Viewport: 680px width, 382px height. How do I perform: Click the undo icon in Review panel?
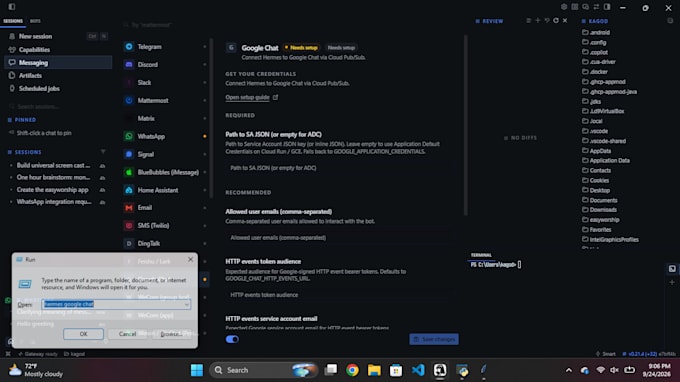pos(547,20)
